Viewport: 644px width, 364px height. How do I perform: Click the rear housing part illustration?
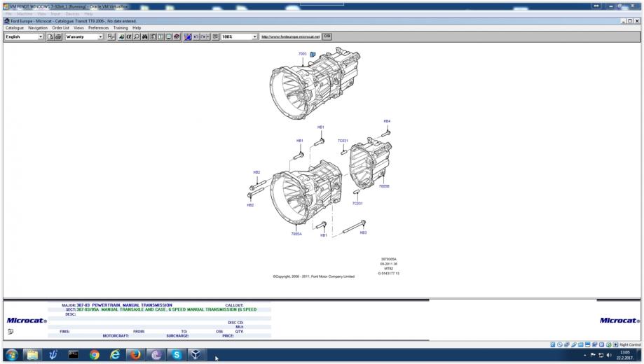pyautogui.click(x=371, y=163)
